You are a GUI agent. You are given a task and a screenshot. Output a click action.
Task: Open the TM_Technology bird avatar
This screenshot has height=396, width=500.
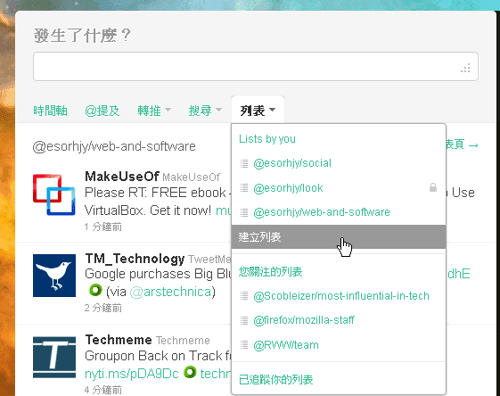[54, 275]
